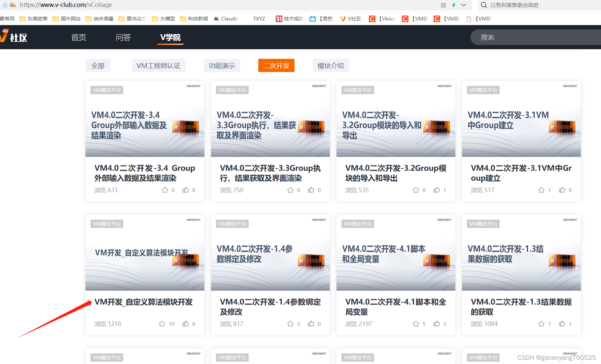Select the VM工程师认证 category filter
This screenshot has width=601, height=364.
click(x=159, y=66)
